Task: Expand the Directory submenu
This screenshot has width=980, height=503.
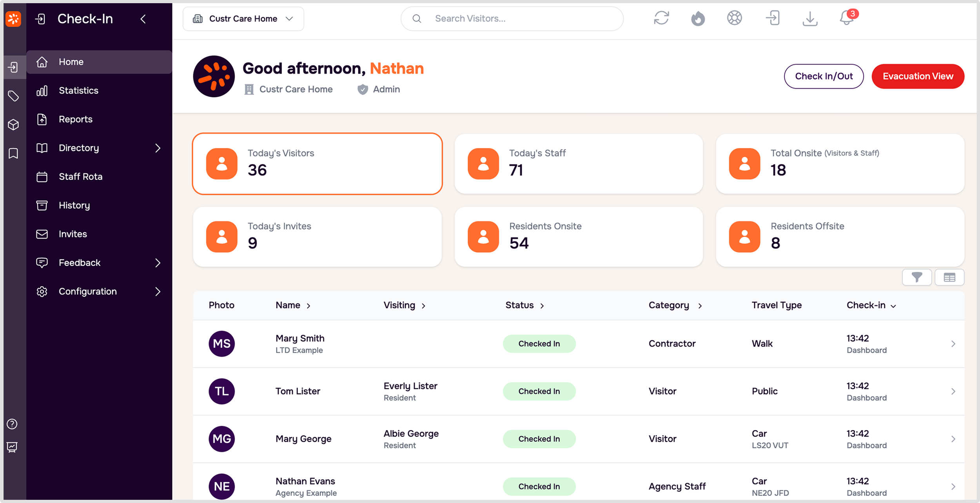Action: (x=158, y=148)
